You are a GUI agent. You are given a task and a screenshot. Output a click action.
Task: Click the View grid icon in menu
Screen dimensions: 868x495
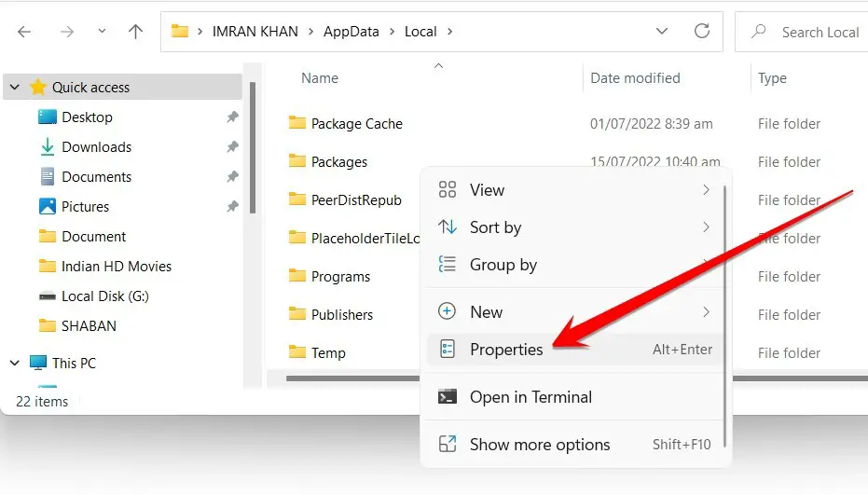coord(448,189)
